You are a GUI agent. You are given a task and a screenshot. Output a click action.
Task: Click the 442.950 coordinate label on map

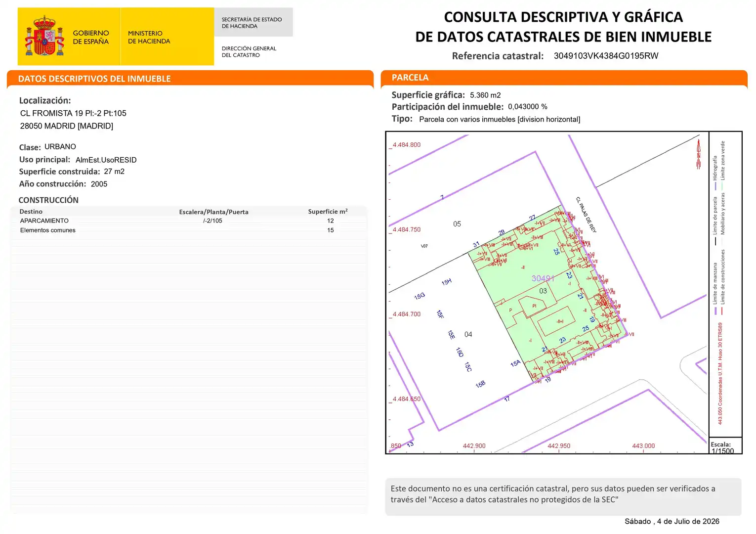559,446
